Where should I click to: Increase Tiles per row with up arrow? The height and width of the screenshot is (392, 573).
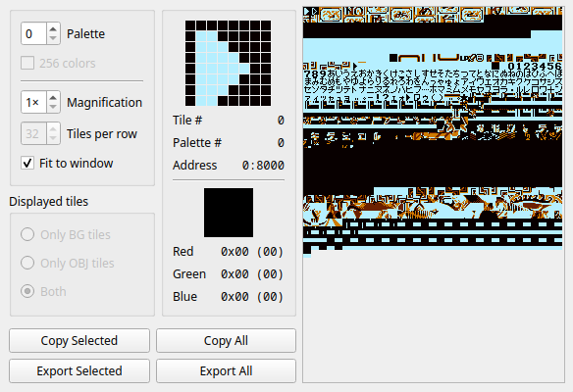pyautogui.click(x=53, y=128)
